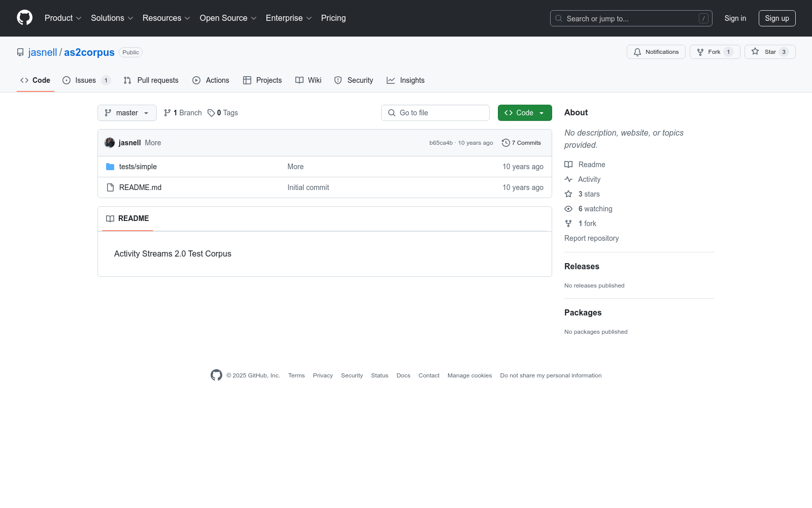The image size is (812, 508).
Task: Open the as2corpus repository link
Action: click(89, 52)
